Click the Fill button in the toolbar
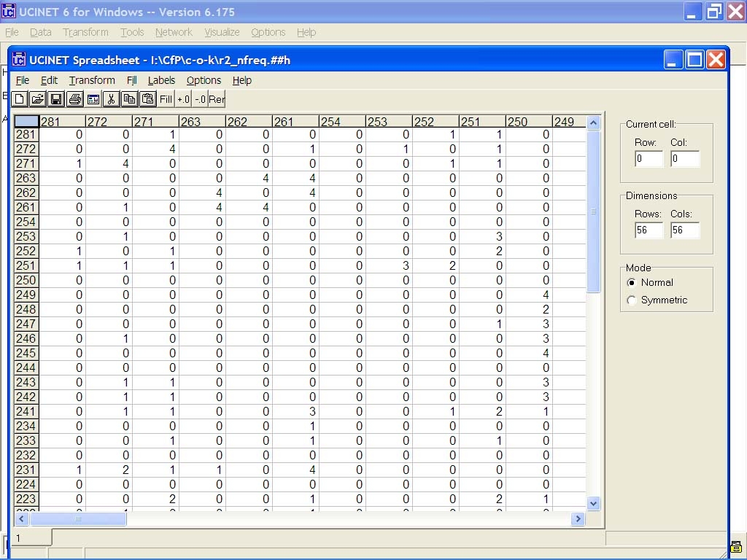 166,99
